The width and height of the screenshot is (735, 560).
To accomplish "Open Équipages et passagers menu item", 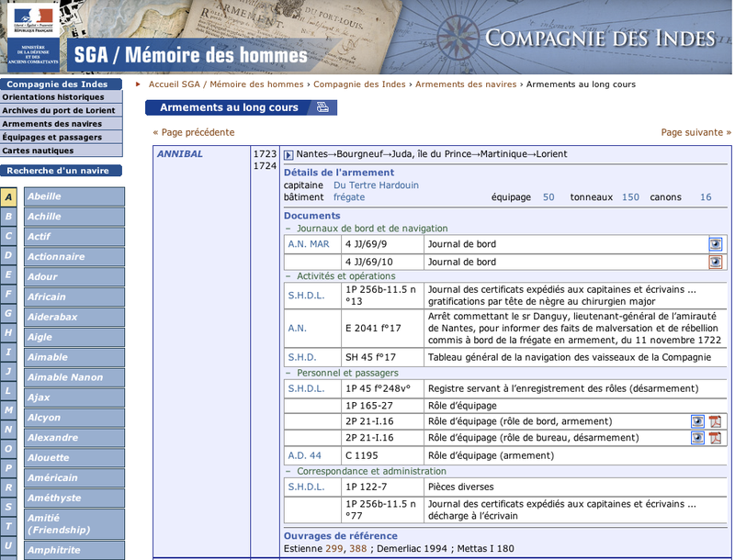I will 61,137.
